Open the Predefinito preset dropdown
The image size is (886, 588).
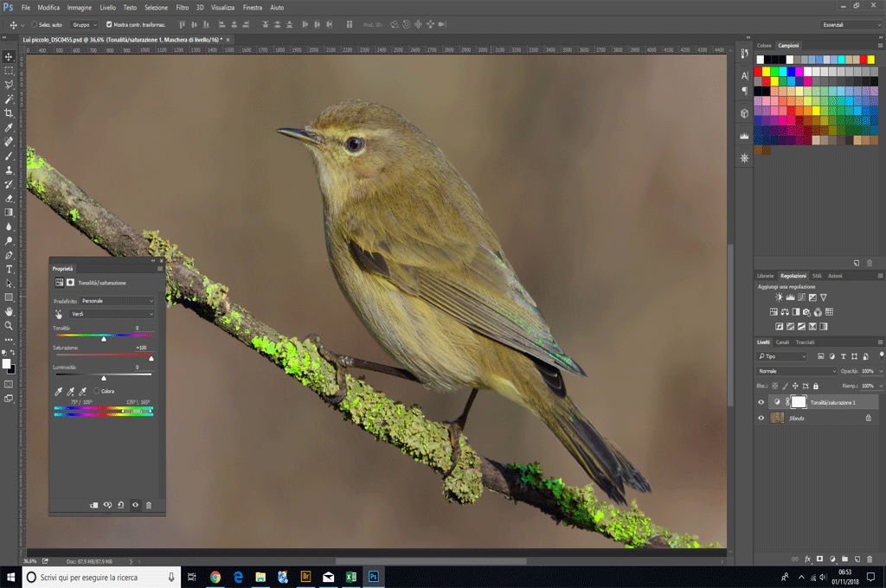(x=117, y=301)
